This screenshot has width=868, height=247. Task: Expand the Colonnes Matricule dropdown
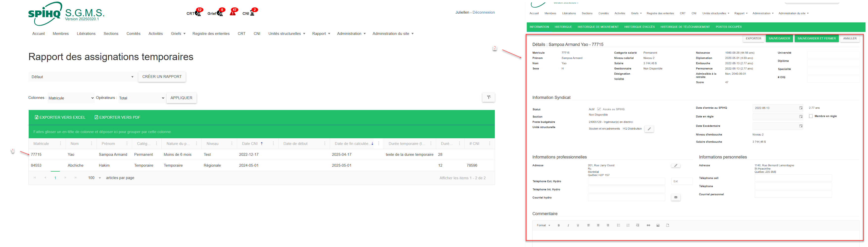(x=71, y=98)
